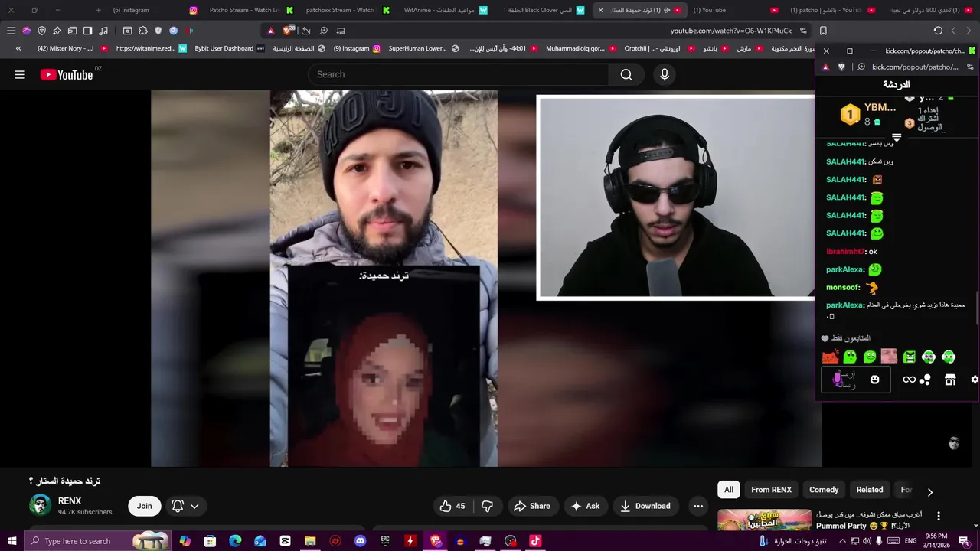This screenshot has width=980, height=551.
Task: Open the Ask button under the video
Action: coord(586,506)
